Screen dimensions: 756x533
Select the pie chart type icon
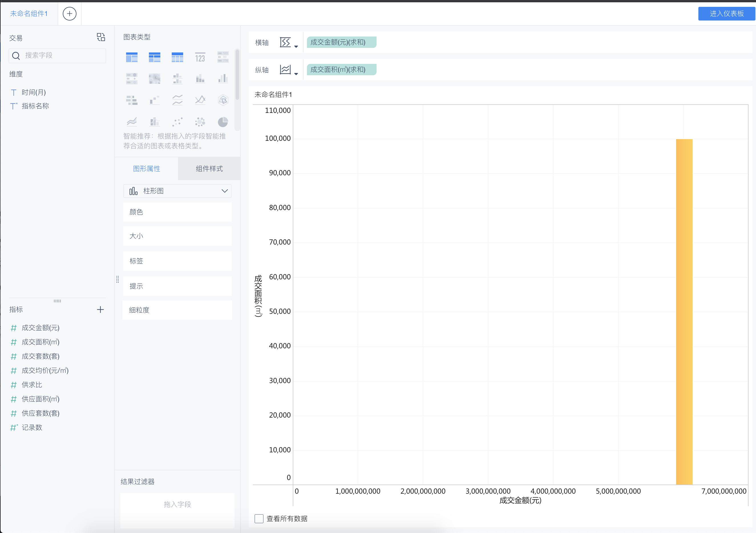coord(223,122)
